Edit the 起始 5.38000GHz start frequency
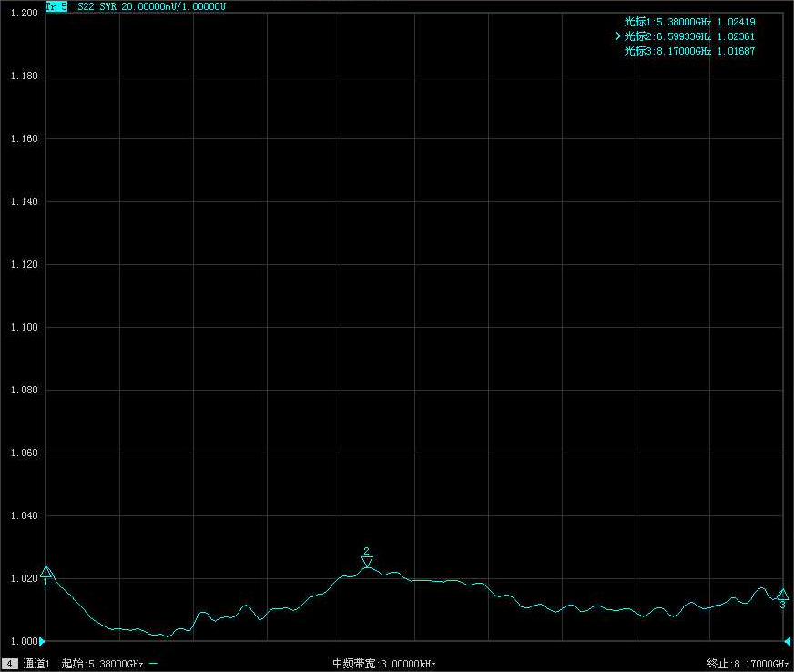Screen dimensions: 794x672 pyautogui.click(x=103, y=664)
